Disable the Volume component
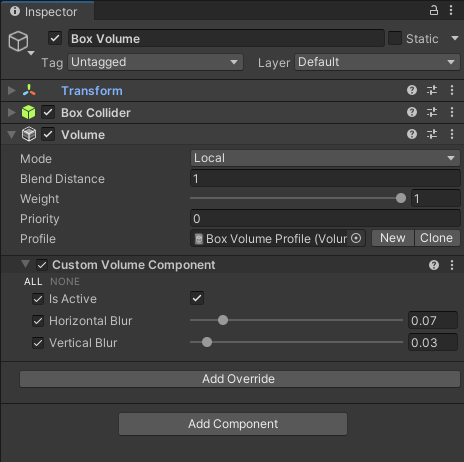464x462 pixels. 48,134
